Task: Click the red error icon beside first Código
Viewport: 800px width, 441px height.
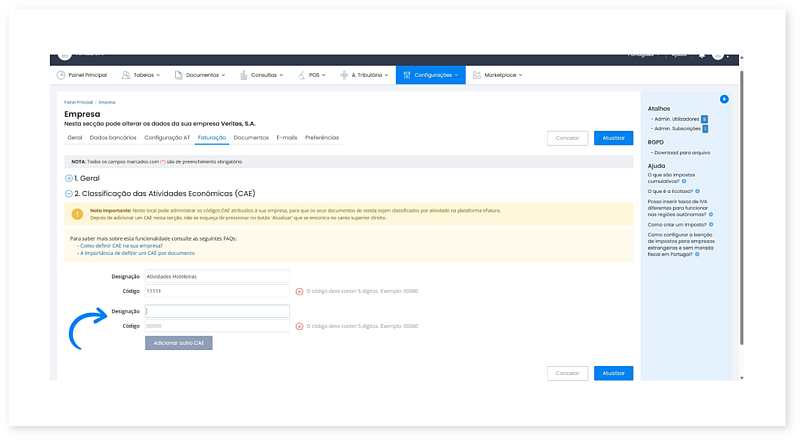Action: (299, 291)
